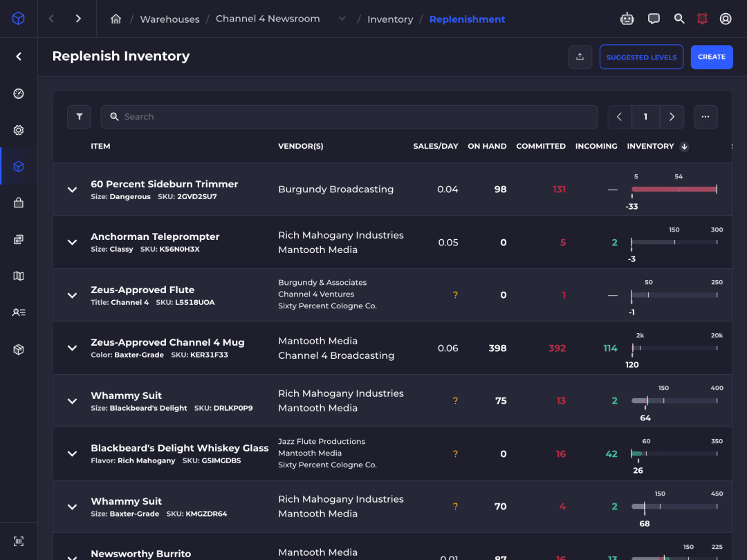The image size is (747, 560).
Task: Click the Zeus-Approved Flute sales/day question mark
Action: (x=455, y=295)
